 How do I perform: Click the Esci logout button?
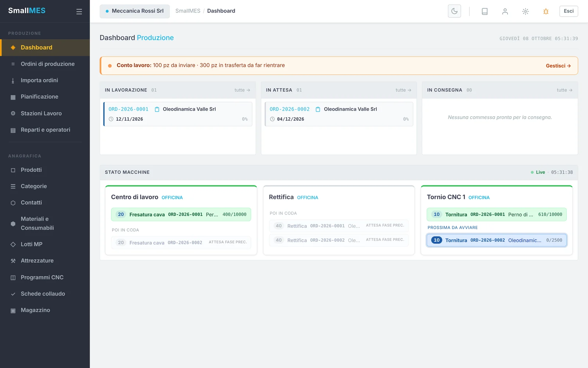tap(569, 11)
